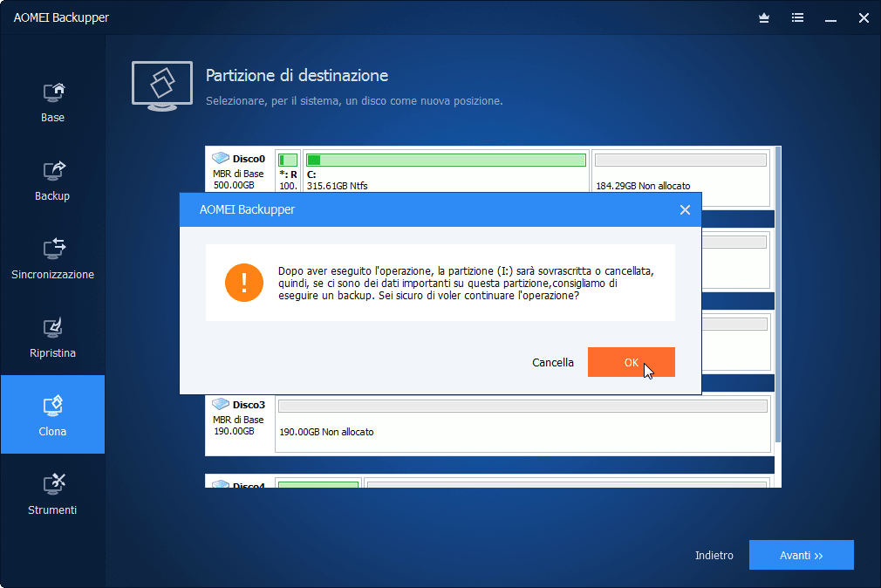Click the warning dialog message text
Image resolution: width=881 pixels, height=588 pixels.
point(466,284)
